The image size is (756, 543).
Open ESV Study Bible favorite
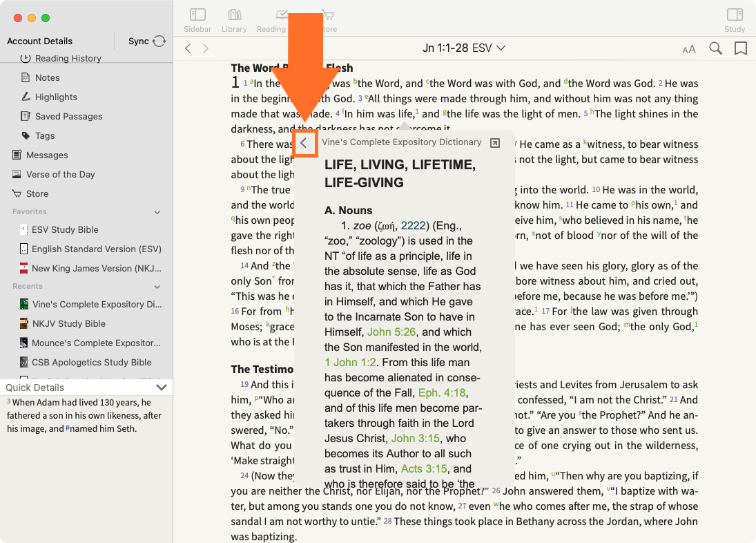(x=65, y=229)
